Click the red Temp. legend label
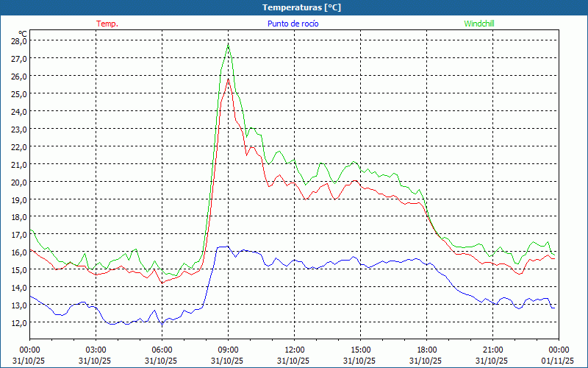Image resolution: width=588 pixels, height=368 pixels. pyautogui.click(x=107, y=24)
